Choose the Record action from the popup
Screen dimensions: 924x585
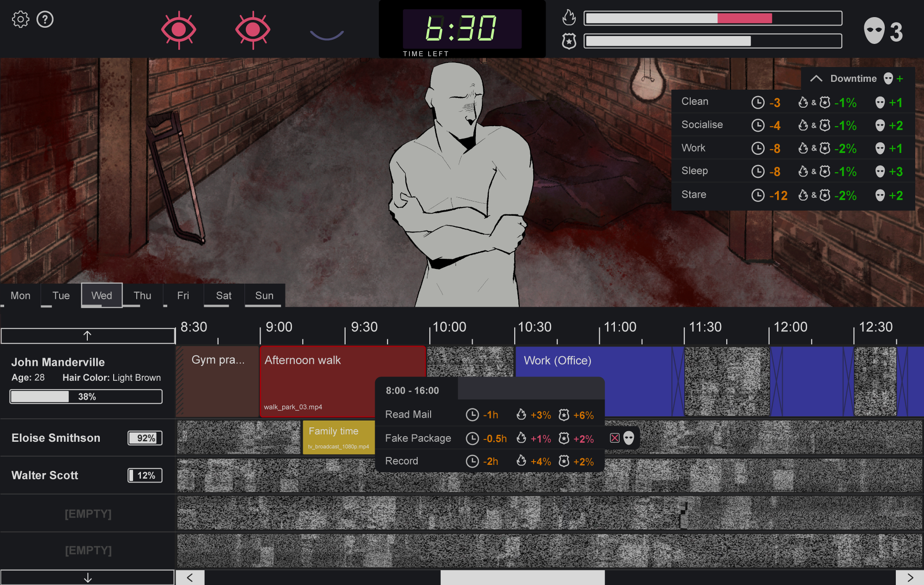(401, 461)
